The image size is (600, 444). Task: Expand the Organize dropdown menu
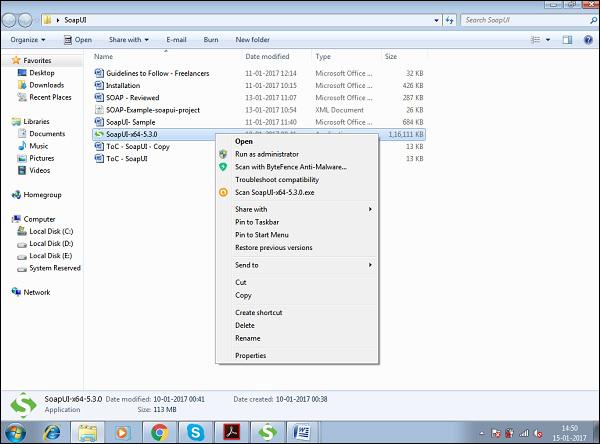point(28,39)
